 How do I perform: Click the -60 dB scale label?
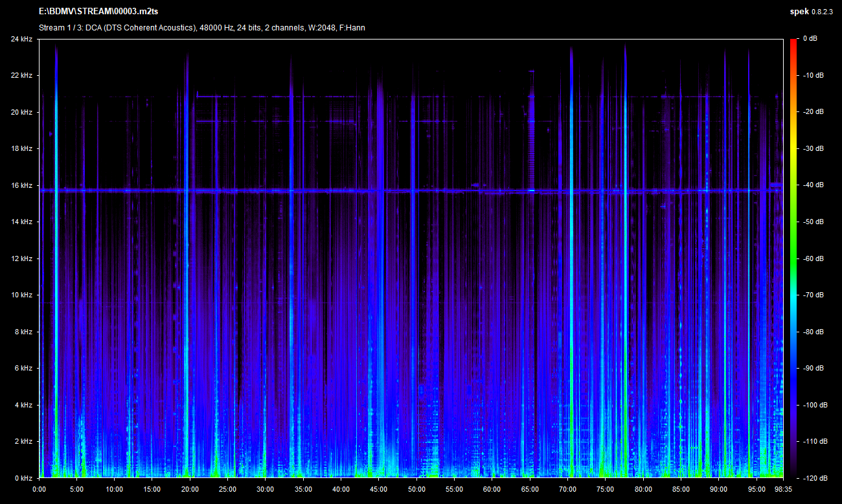coord(810,258)
